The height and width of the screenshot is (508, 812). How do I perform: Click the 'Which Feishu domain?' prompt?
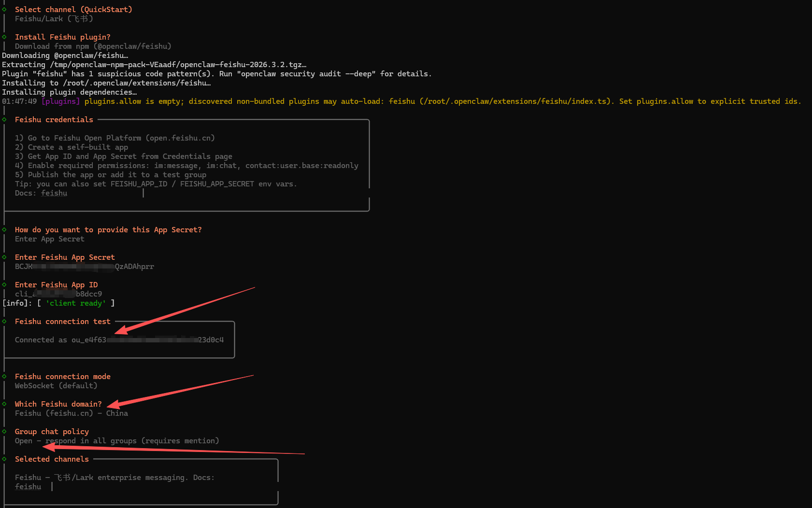click(x=58, y=404)
